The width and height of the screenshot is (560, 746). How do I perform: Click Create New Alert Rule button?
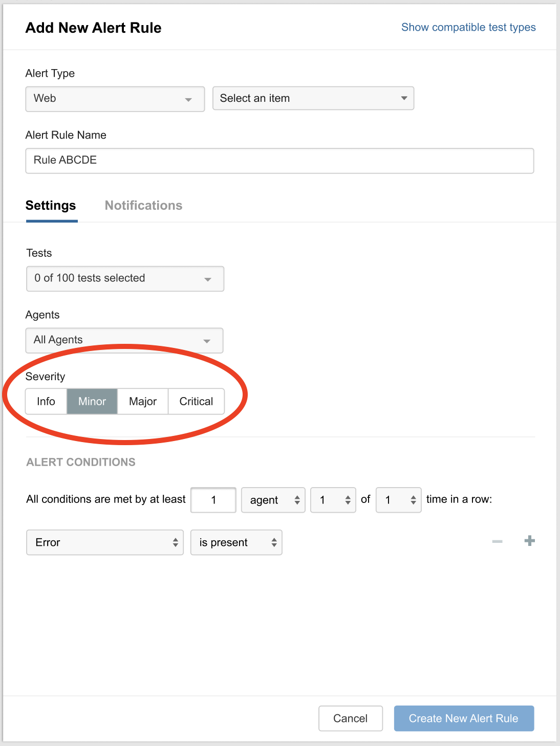click(464, 718)
